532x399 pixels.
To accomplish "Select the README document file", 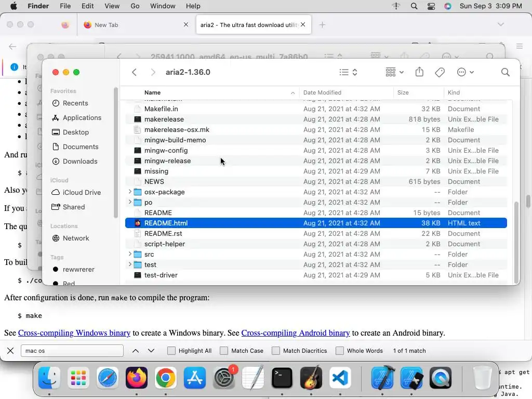I will tap(316, 212).
